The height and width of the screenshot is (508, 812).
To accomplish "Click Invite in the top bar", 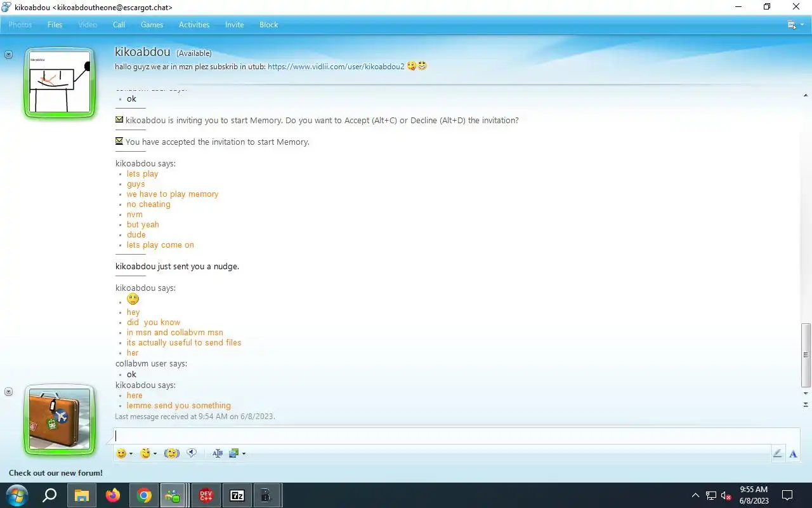I will point(234,25).
